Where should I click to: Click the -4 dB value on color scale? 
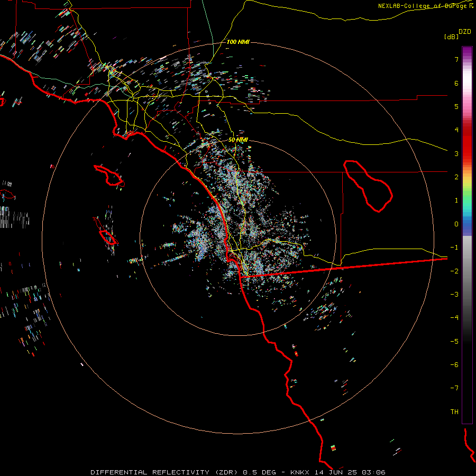tap(454, 318)
